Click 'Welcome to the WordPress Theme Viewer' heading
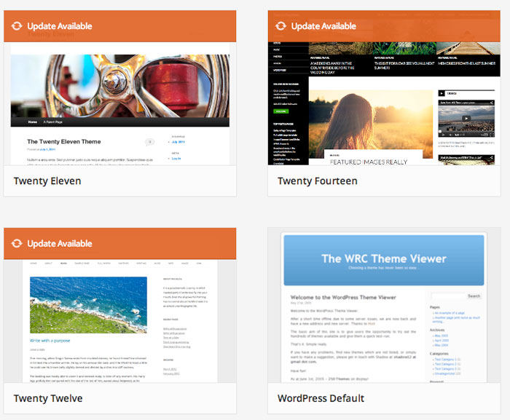Screen dimensions: 510x420 (343, 297)
